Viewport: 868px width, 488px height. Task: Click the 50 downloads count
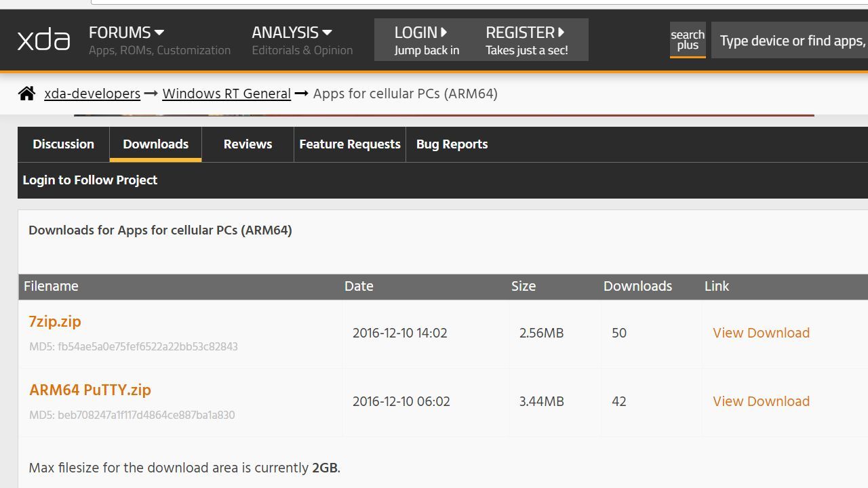tap(619, 333)
